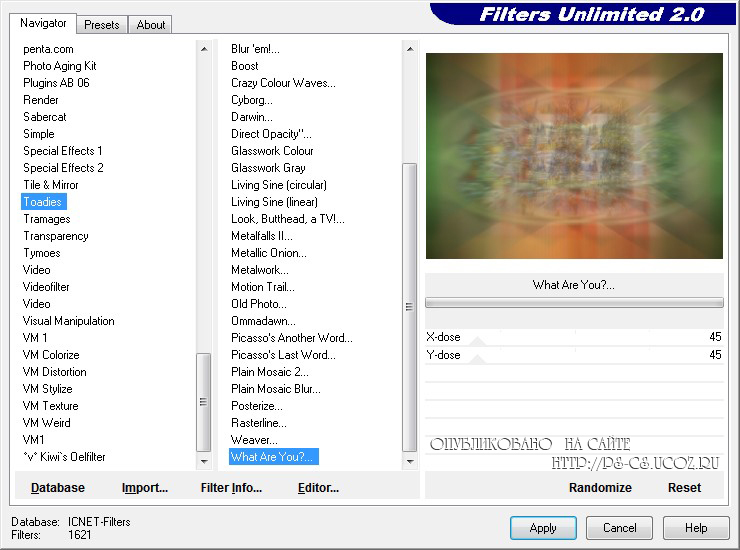Choose Glasswork Colour filter
The width and height of the screenshot is (740, 550).
(272, 151)
